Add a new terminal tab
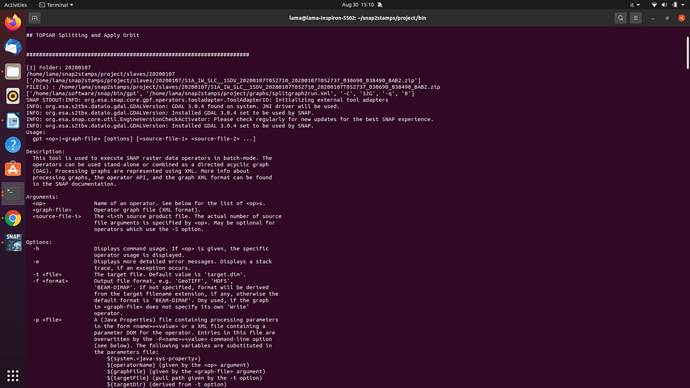690x388 pixels. tap(34, 18)
